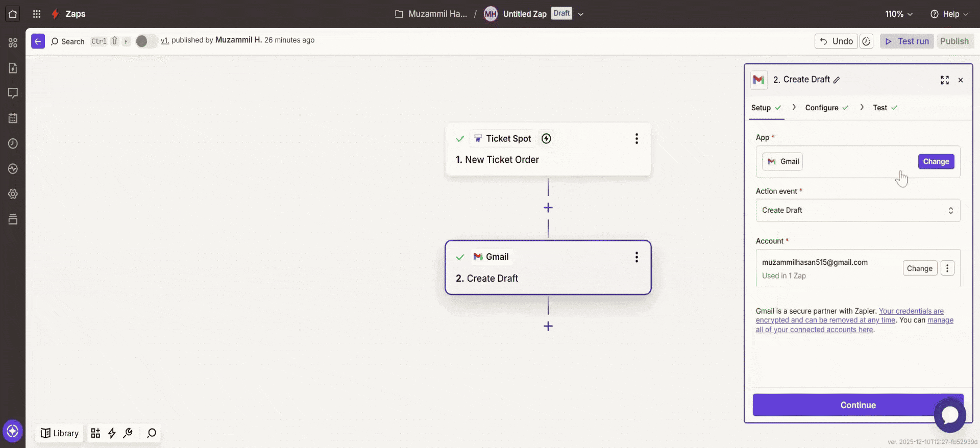This screenshot has height=448, width=980.
Task: Click the Undo button
Action: coord(836,41)
